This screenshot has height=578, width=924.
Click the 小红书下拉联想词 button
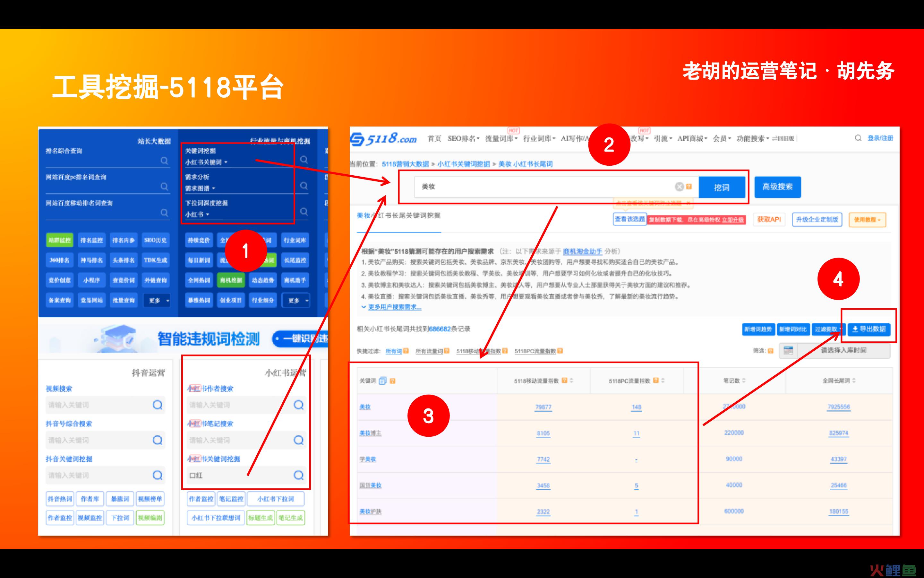coord(216,518)
